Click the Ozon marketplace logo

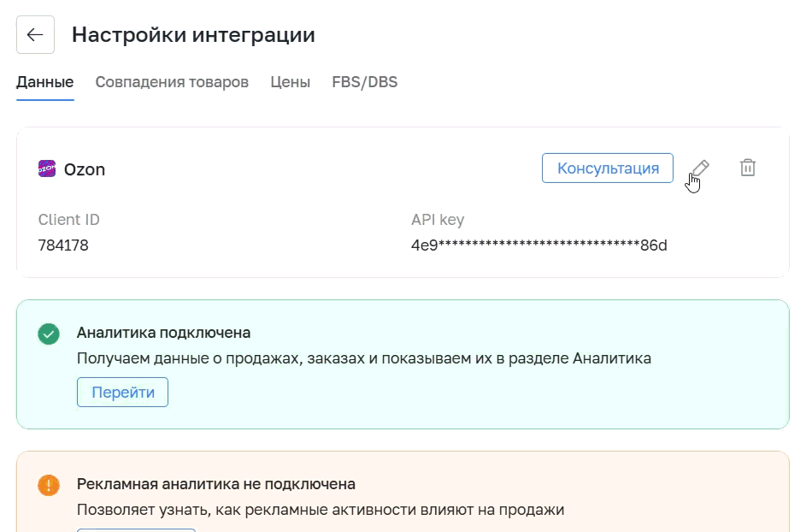pyautogui.click(x=47, y=168)
